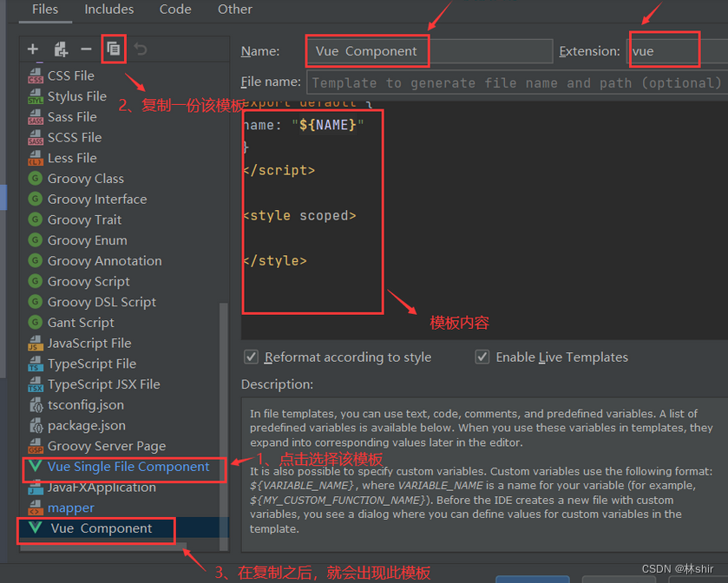Select the SCSS File icon
The height and width of the screenshot is (583, 728).
[36, 138]
